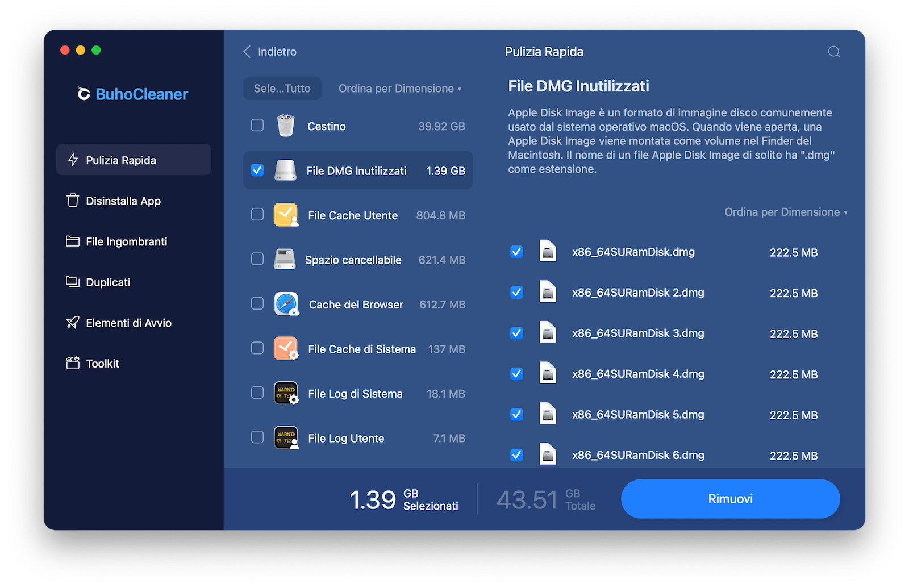Click the Pulizia Rapida lightning icon

[x=73, y=160]
